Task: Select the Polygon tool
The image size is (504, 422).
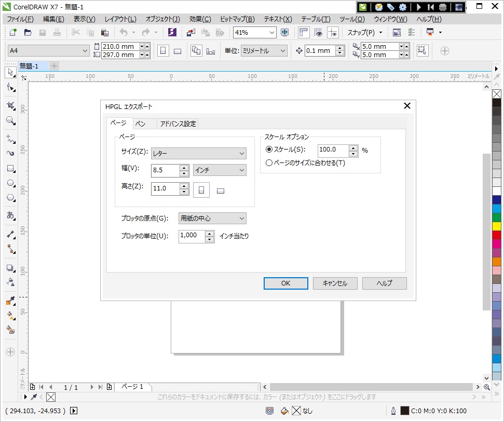Action: (x=10, y=198)
